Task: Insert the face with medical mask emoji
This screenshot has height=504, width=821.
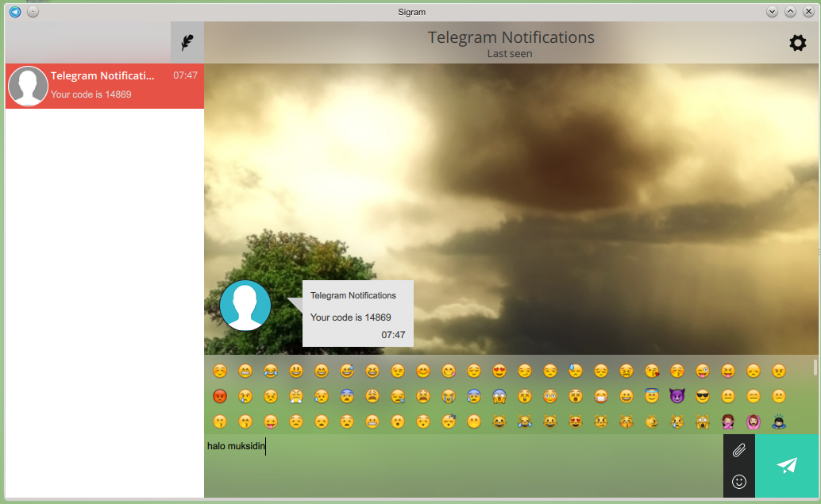Action: pos(601,396)
